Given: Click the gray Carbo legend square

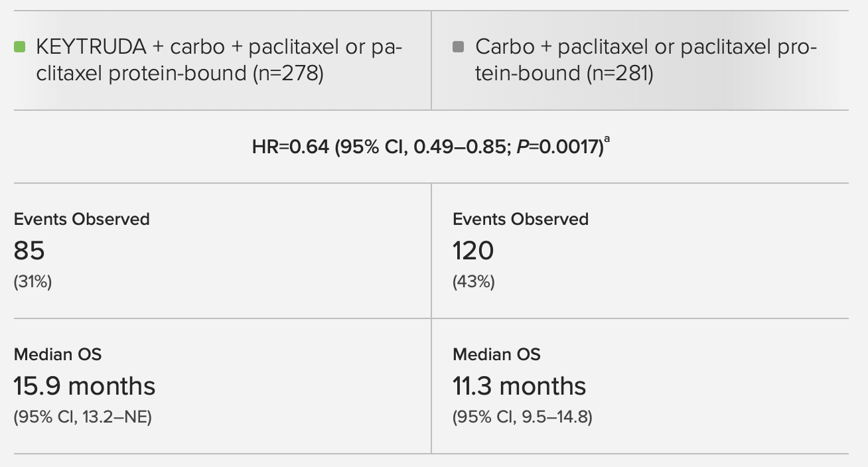Looking at the screenshot, I should [458, 47].
